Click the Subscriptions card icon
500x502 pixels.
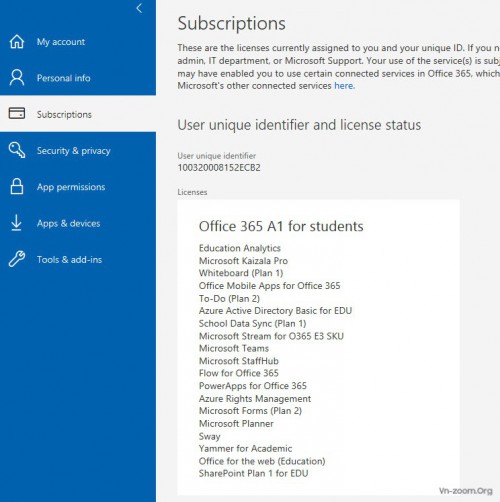17,113
